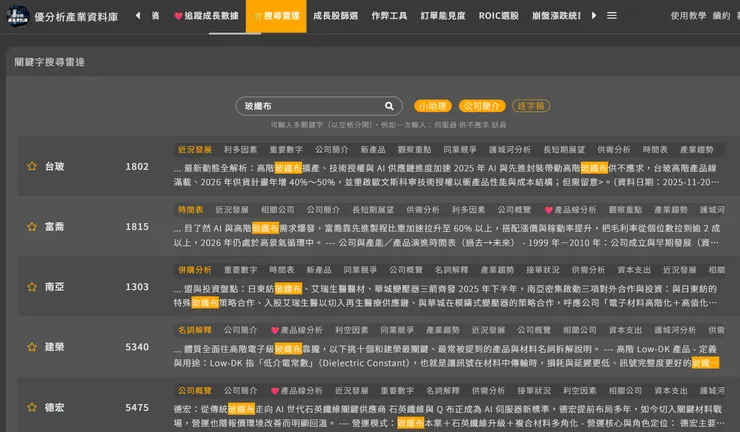
Task: Select 產業趨勢 tag in 台玻 row
Action: (697, 150)
